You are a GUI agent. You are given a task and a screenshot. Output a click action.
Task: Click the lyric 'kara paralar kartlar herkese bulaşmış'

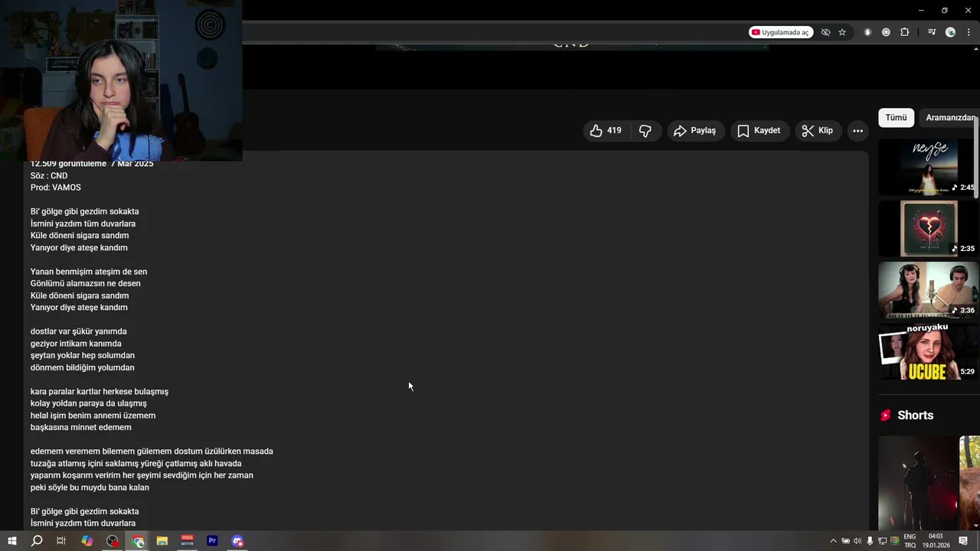click(x=99, y=392)
